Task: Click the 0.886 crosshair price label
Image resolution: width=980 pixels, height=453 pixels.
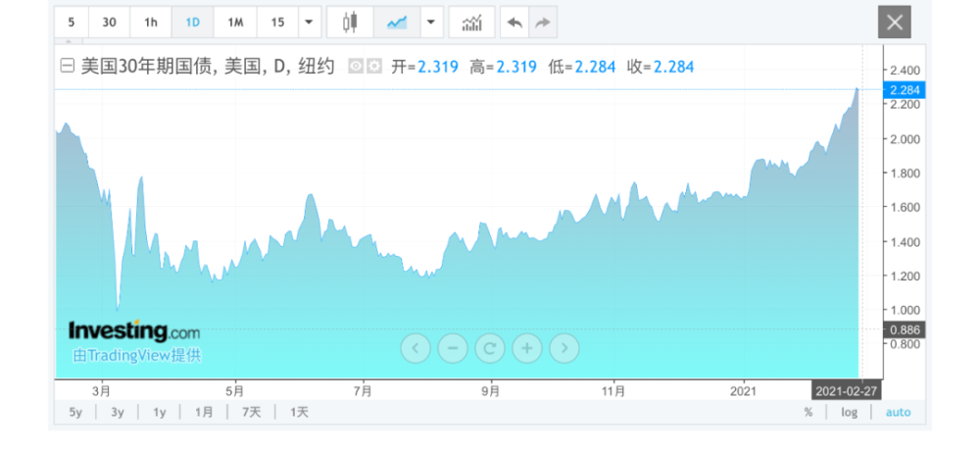Action: click(x=905, y=329)
